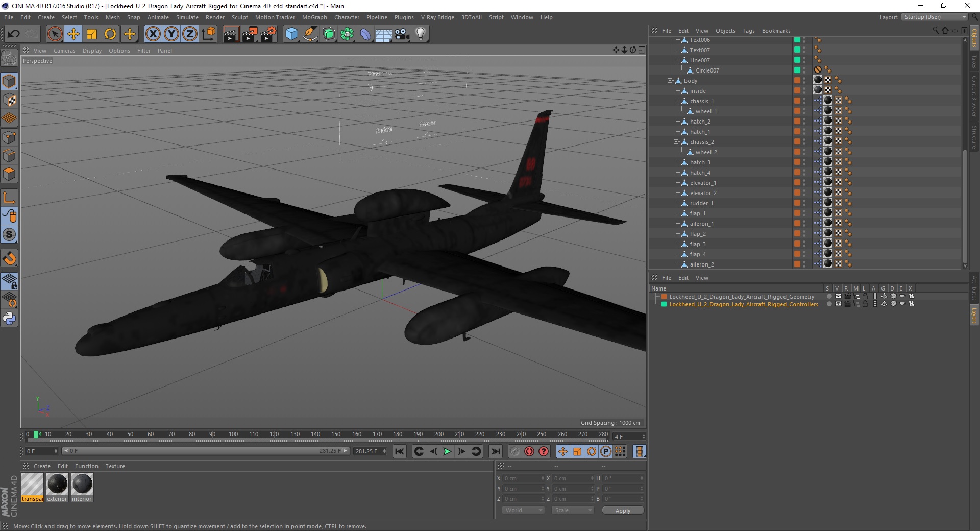Toggle Geometry layer visibility eye
Screen dimensions: 980x531
838,296
